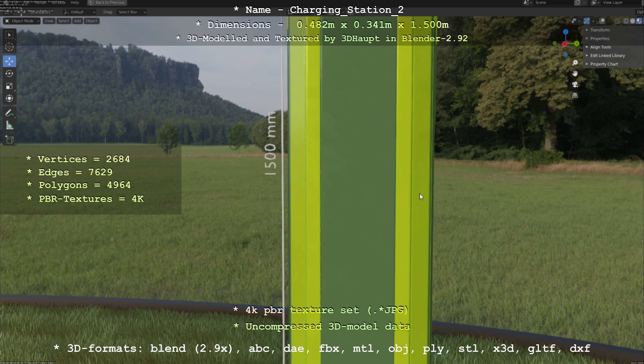Screen dimensions: 644x364
Task: Pick the Annotate pencil tool
Action: (9, 113)
